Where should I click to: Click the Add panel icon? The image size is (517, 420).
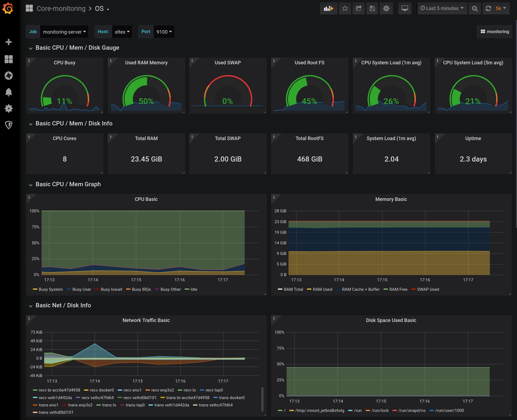click(x=328, y=8)
